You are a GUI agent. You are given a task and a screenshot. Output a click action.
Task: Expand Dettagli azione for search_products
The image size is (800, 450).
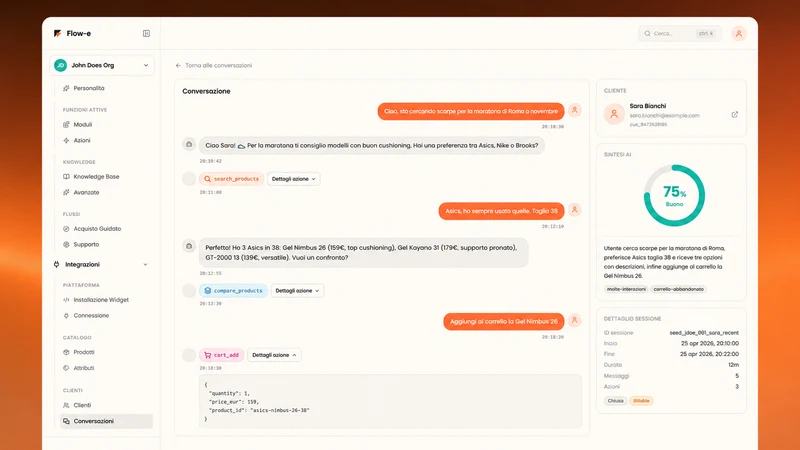click(x=293, y=179)
